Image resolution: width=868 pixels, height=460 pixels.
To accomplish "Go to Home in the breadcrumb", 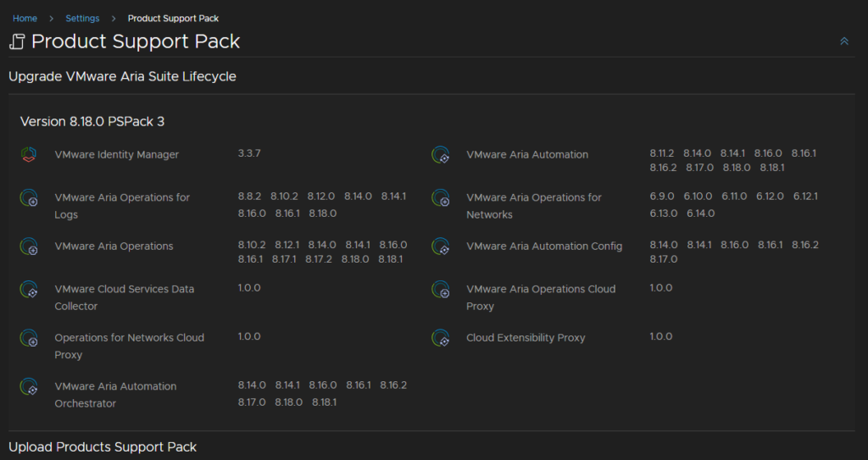I will pos(25,19).
